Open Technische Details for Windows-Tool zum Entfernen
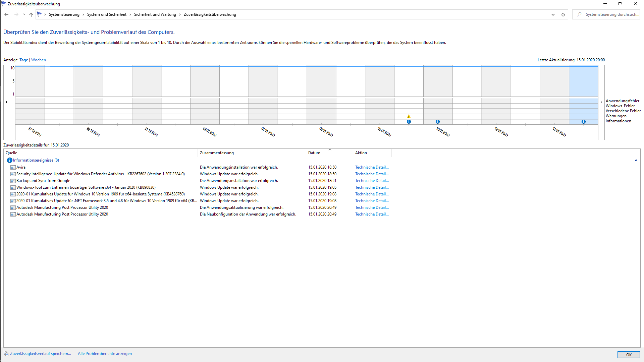The width and height of the screenshot is (644, 362). pyautogui.click(x=372, y=187)
